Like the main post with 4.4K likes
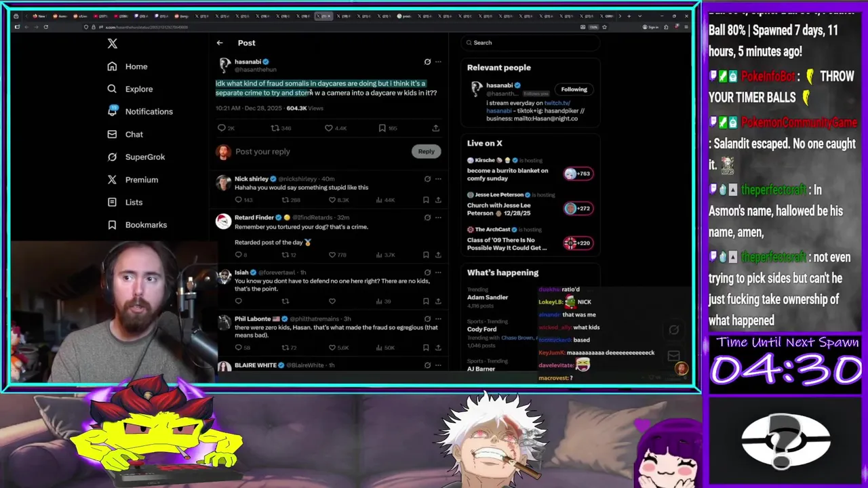Screen dimensions: 868x488 (x=336, y=127)
